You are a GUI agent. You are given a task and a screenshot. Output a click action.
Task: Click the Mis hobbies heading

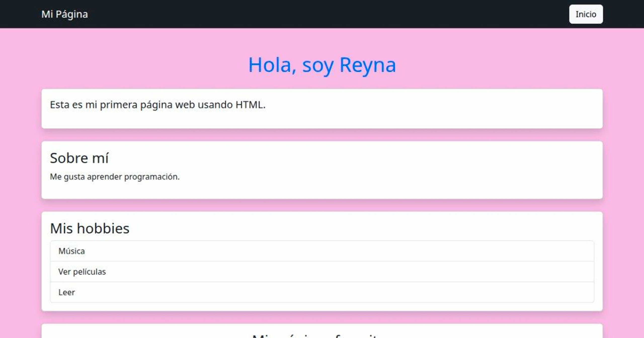(90, 228)
